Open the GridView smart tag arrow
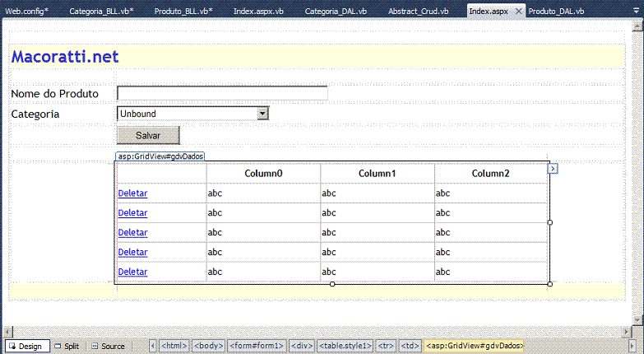Screen dimensions: 644x354 tap(553, 169)
